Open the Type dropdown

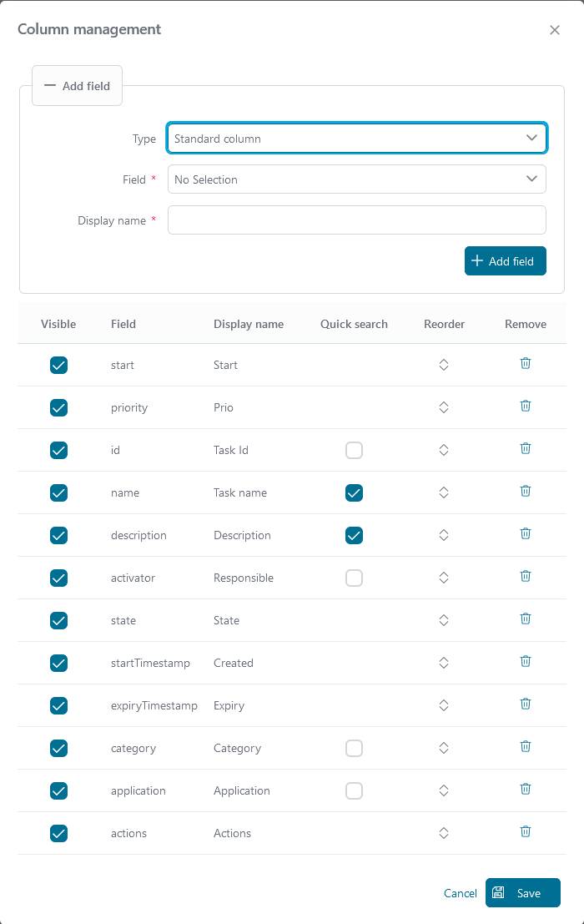click(357, 138)
